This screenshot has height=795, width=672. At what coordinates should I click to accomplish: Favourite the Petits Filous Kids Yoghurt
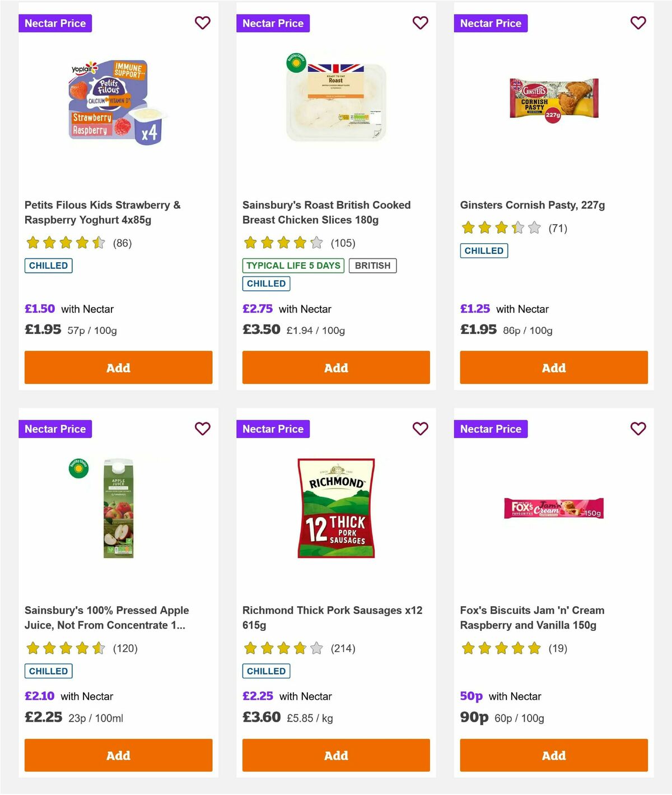[x=202, y=23]
